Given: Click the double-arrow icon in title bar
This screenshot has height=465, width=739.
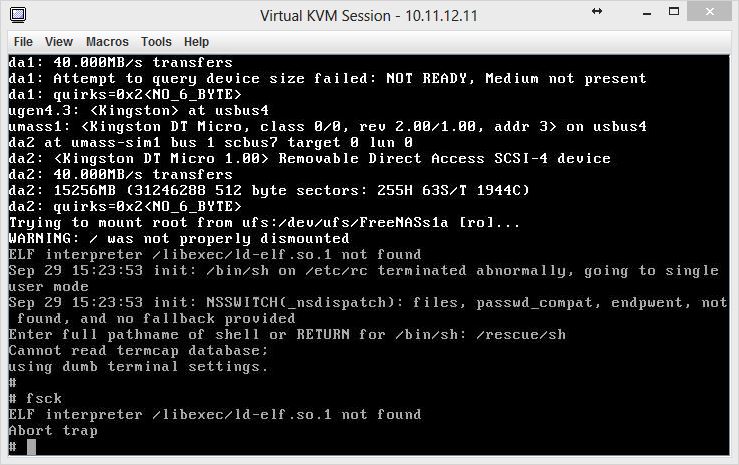Looking at the screenshot, I should point(596,12).
